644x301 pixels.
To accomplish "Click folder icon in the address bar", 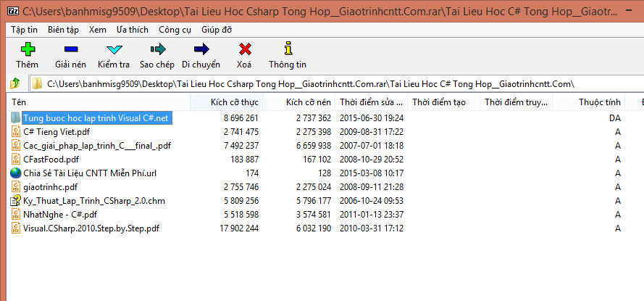I will click(x=38, y=83).
